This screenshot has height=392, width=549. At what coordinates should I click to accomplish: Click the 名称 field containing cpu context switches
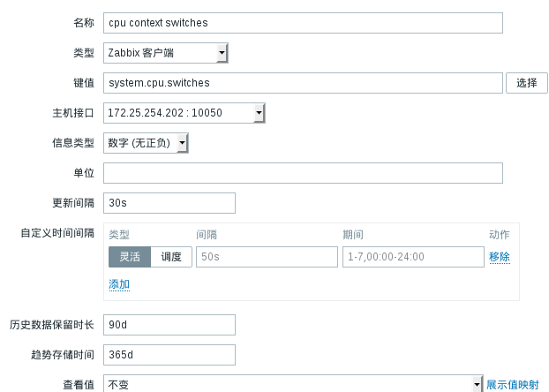303,23
